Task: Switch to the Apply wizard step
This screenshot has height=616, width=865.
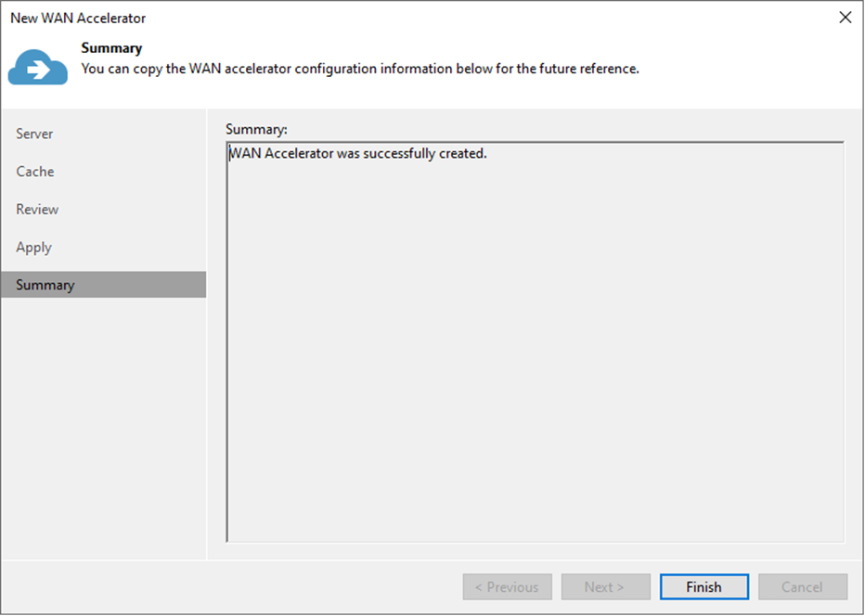Action: pos(33,248)
